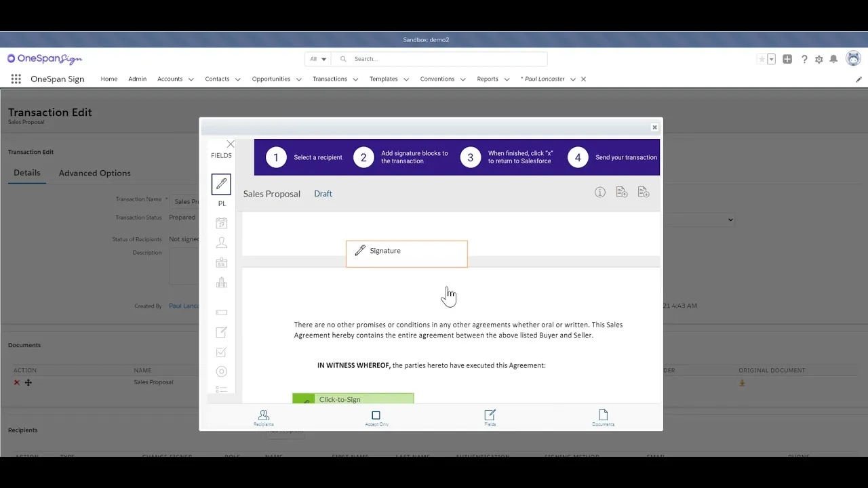Select the Signer Name field tool
Viewport: 868px width, 488px height.
(x=221, y=242)
